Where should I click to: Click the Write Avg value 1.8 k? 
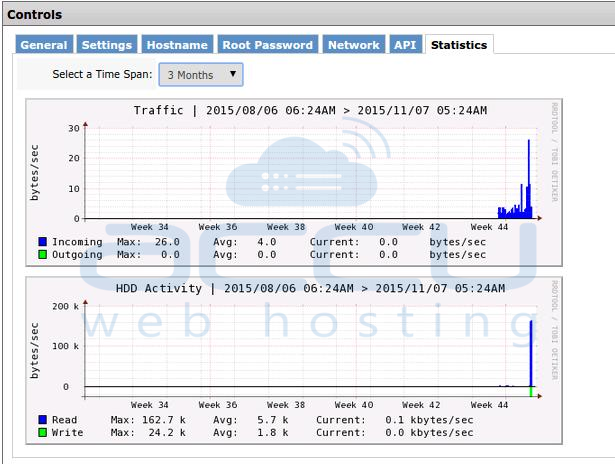[x=273, y=433]
